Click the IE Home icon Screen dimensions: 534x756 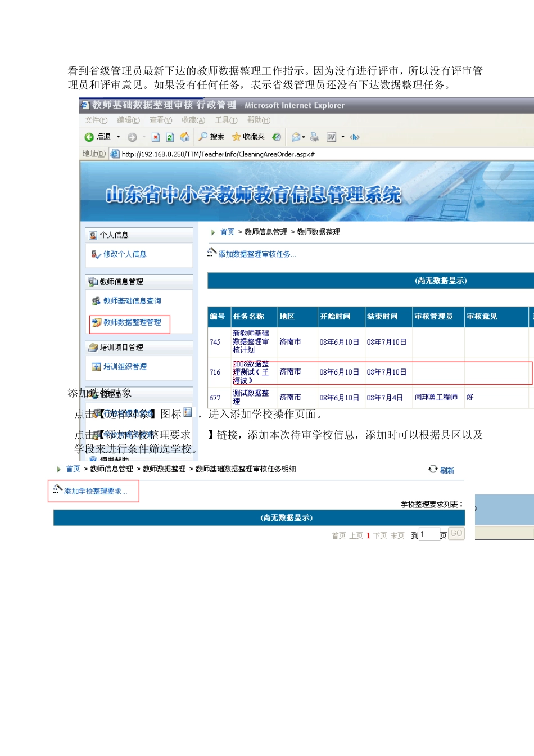tap(184, 137)
